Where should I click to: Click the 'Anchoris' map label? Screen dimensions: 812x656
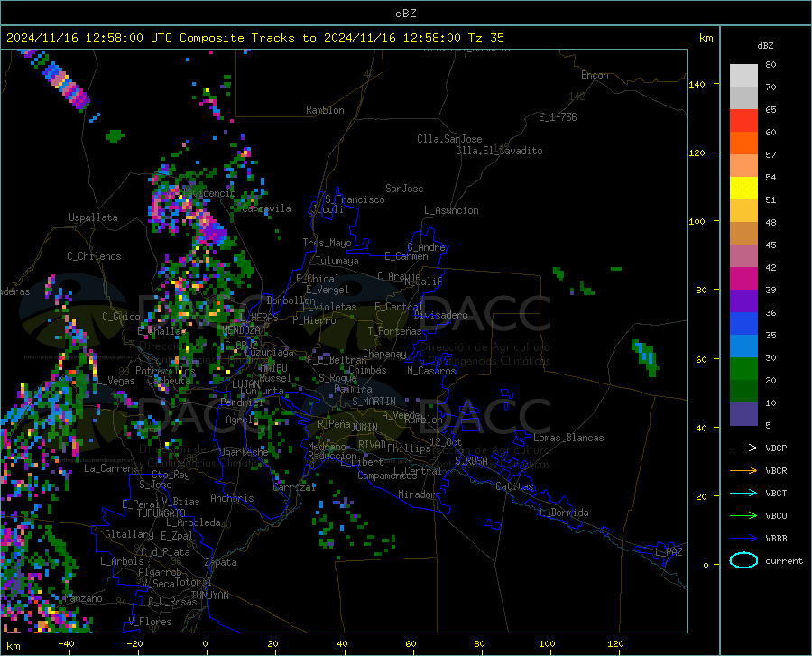tap(232, 499)
